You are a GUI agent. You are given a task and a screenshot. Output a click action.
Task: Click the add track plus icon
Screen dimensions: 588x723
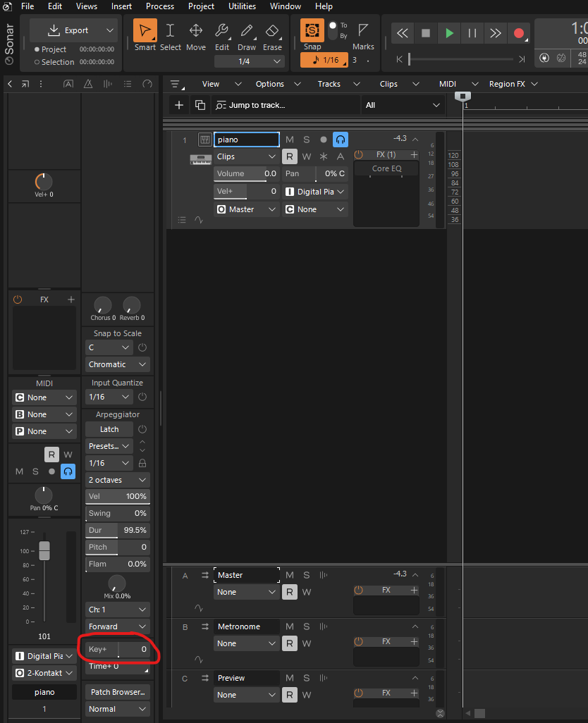pyautogui.click(x=179, y=105)
